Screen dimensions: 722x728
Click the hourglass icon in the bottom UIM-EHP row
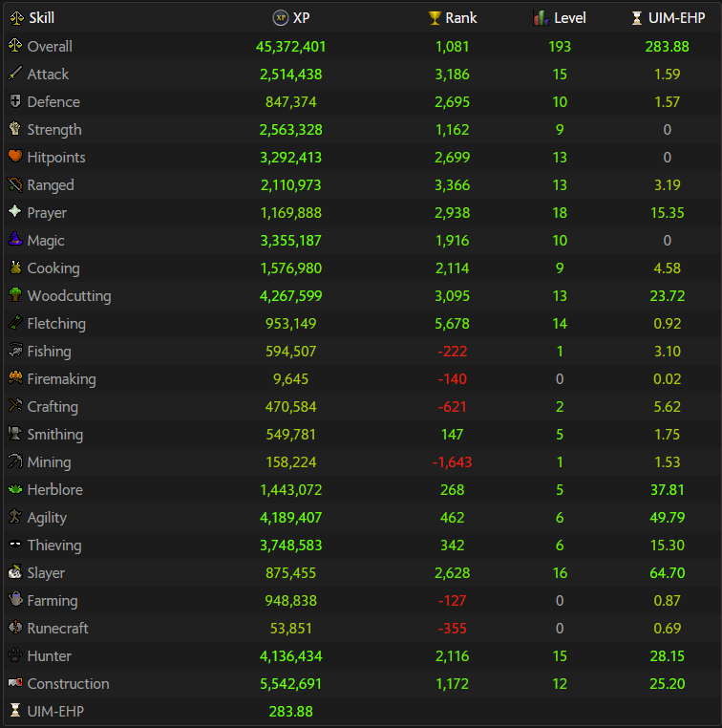pos(15,711)
